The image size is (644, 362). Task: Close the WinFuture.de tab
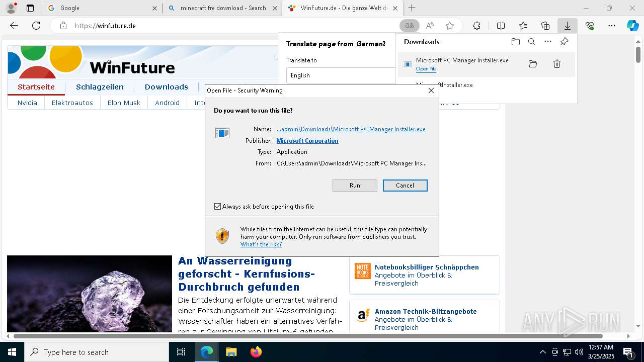(395, 8)
